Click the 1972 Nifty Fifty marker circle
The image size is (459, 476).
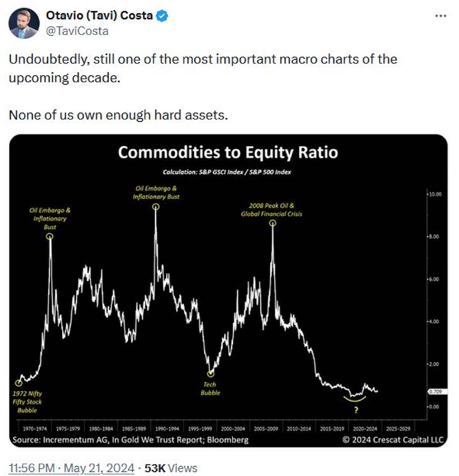(x=19, y=383)
